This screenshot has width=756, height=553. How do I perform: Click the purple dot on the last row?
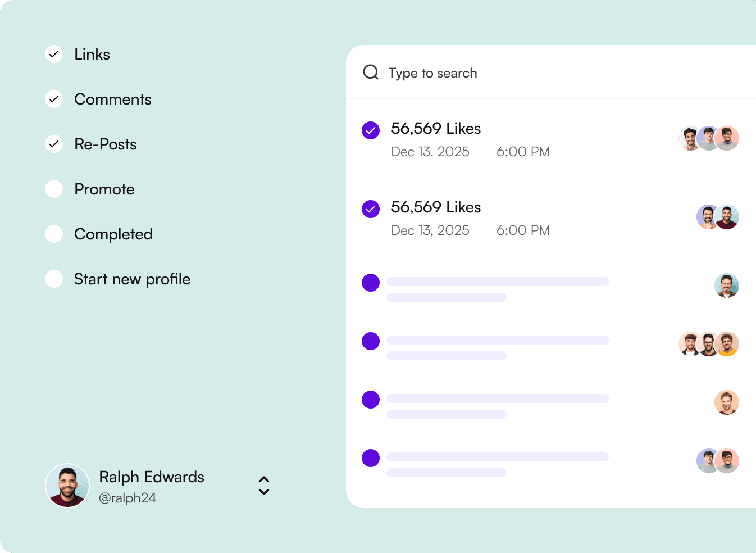pyautogui.click(x=371, y=458)
